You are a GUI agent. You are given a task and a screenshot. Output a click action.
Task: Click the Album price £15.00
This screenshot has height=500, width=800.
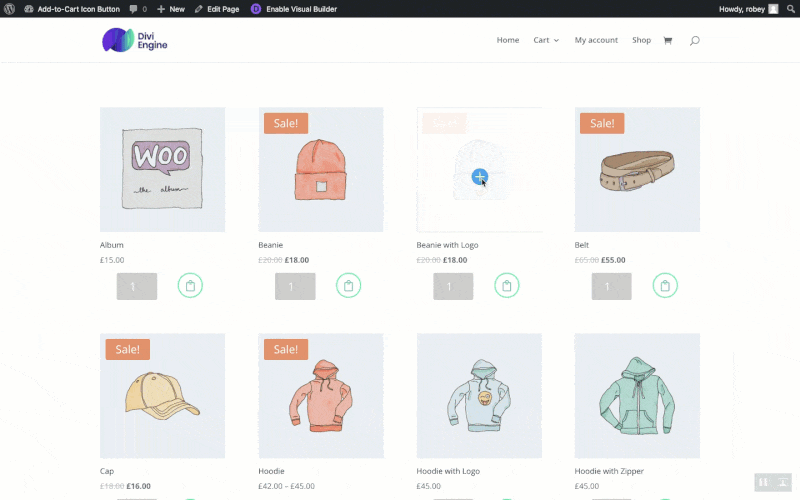tap(112, 260)
